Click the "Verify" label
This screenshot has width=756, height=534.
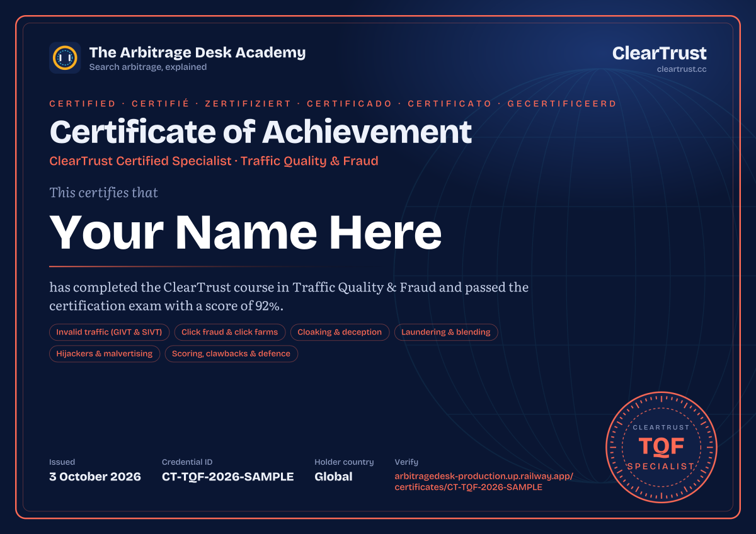(x=406, y=462)
